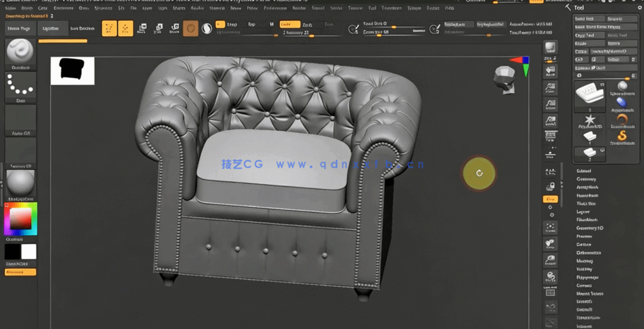Open the Document menu
This screenshot has height=329, width=644.
click(63, 8)
